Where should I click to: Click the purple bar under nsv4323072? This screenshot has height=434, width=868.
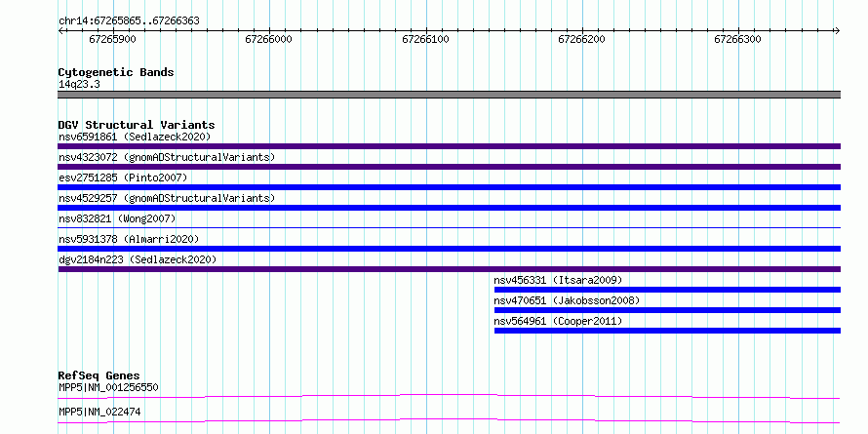(x=450, y=167)
